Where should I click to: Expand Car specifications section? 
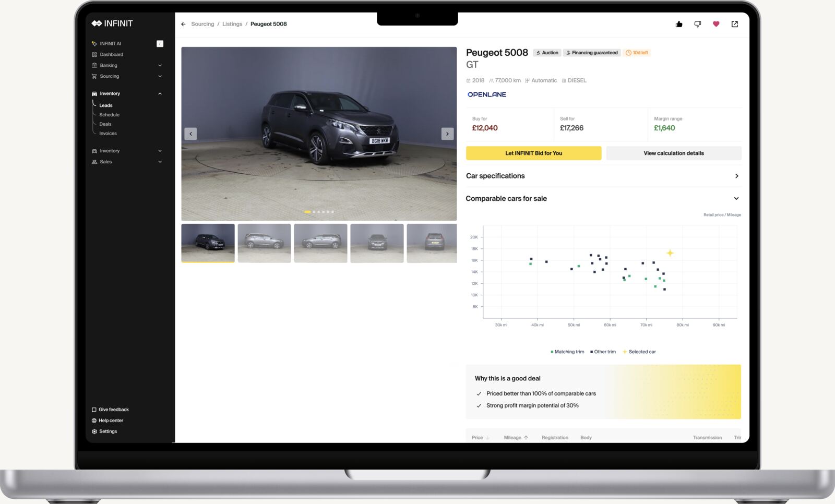click(x=736, y=176)
